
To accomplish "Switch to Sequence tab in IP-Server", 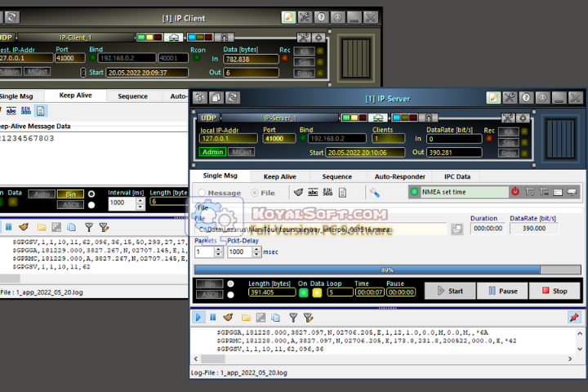I will click(336, 176).
